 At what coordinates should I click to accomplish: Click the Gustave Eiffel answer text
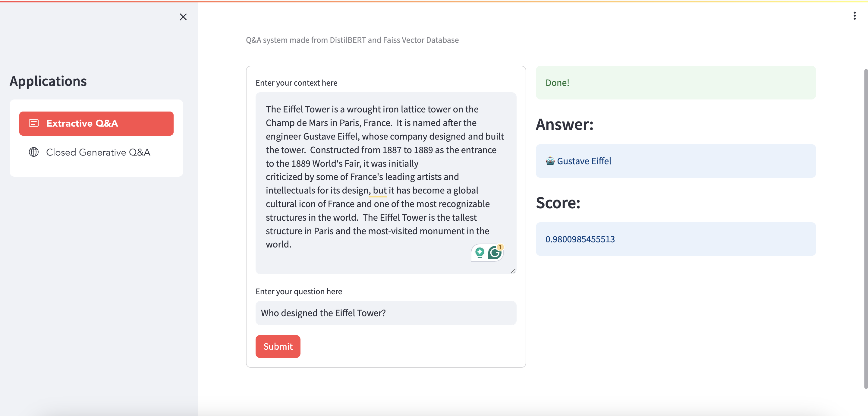tap(583, 161)
